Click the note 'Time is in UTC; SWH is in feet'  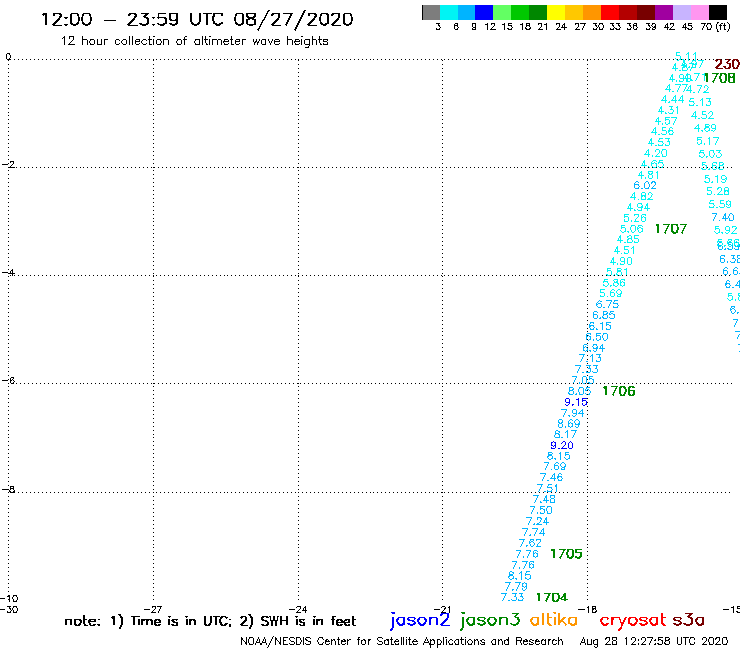[210, 621]
